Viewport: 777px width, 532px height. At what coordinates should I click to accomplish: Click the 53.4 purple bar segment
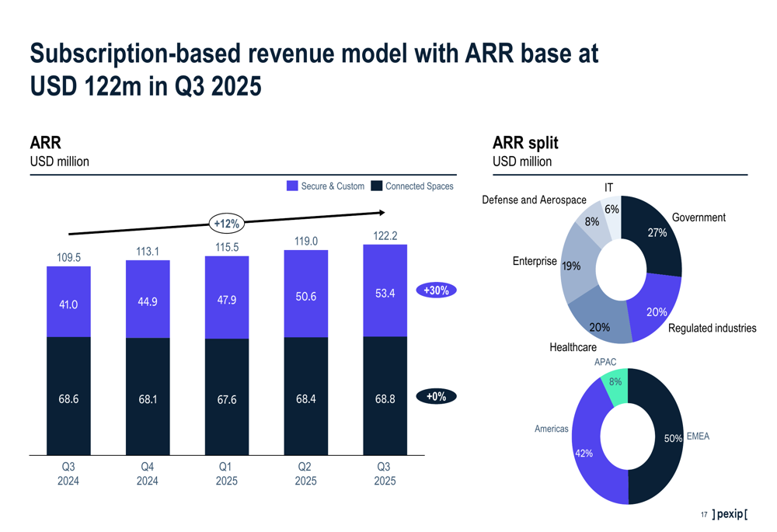pos(385,290)
